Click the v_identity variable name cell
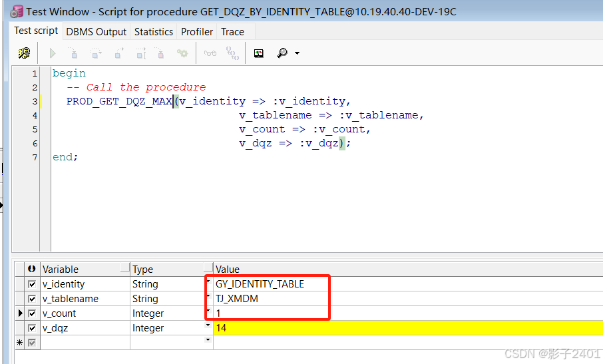 85,284
